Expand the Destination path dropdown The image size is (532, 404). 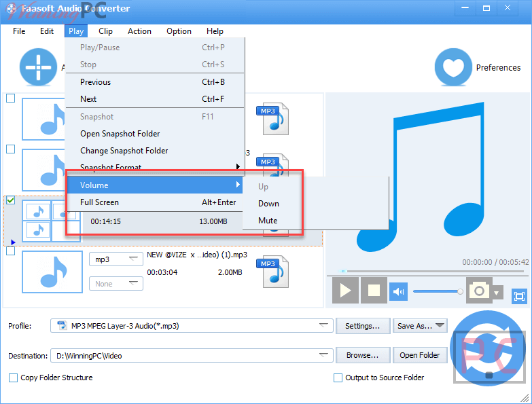(x=324, y=355)
